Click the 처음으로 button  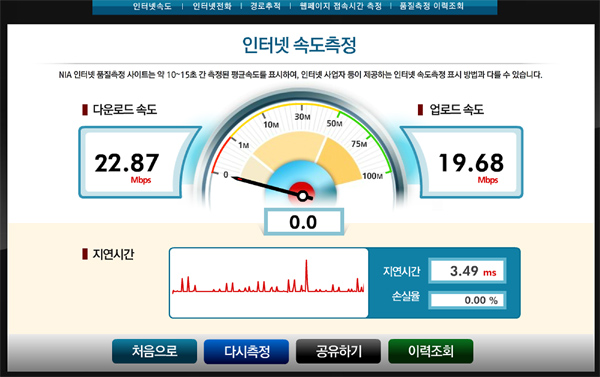pos(155,351)
